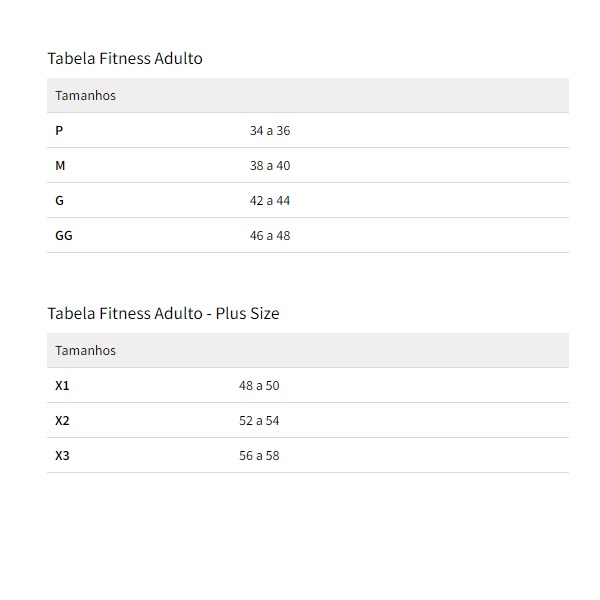
Task: Click 'Tabela Fitness Adulto - Plus Size' heading
Action: 163,313
